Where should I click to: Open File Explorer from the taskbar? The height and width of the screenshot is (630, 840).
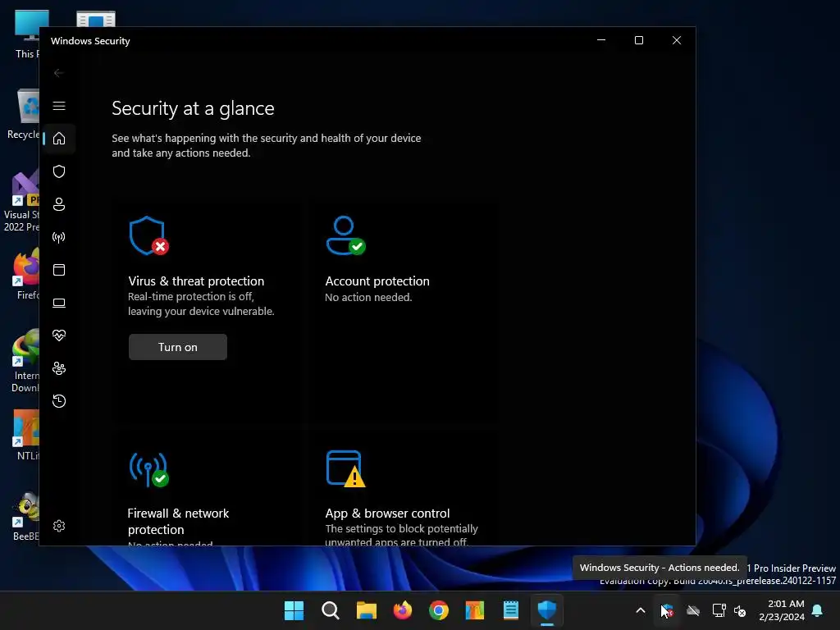[367, 610]
